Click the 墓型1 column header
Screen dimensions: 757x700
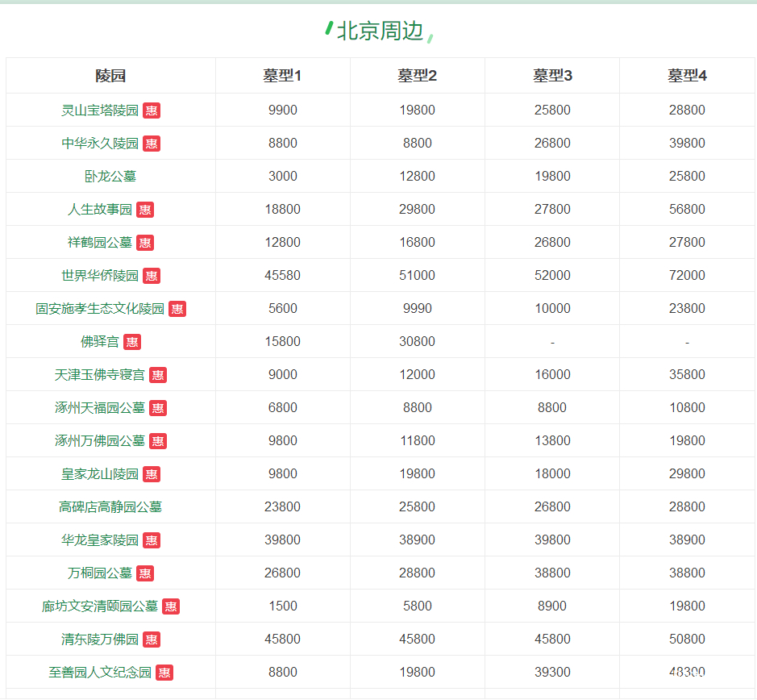(282, 76)
